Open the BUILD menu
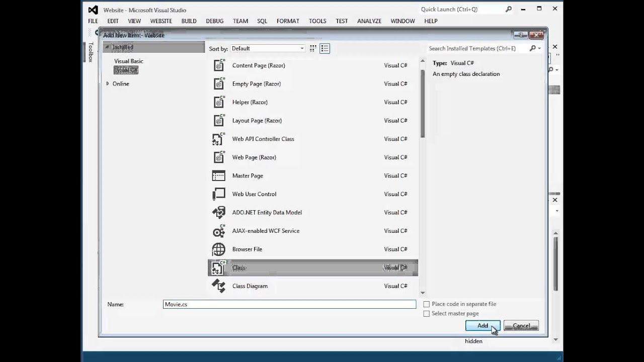The height and width of the screenshot is (362, 644). 189,21
